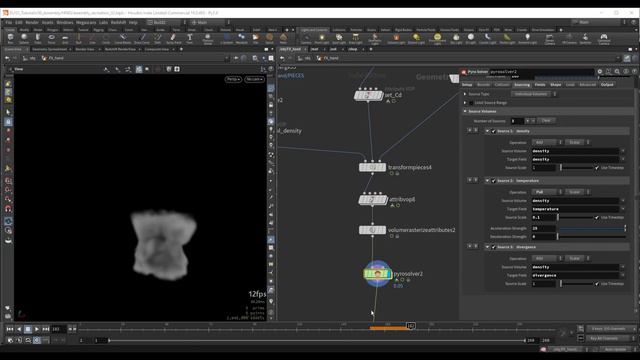This screenshot has width=640, height=360.
Task: Click the parameter panel search icon
Action: pos(617,71)
